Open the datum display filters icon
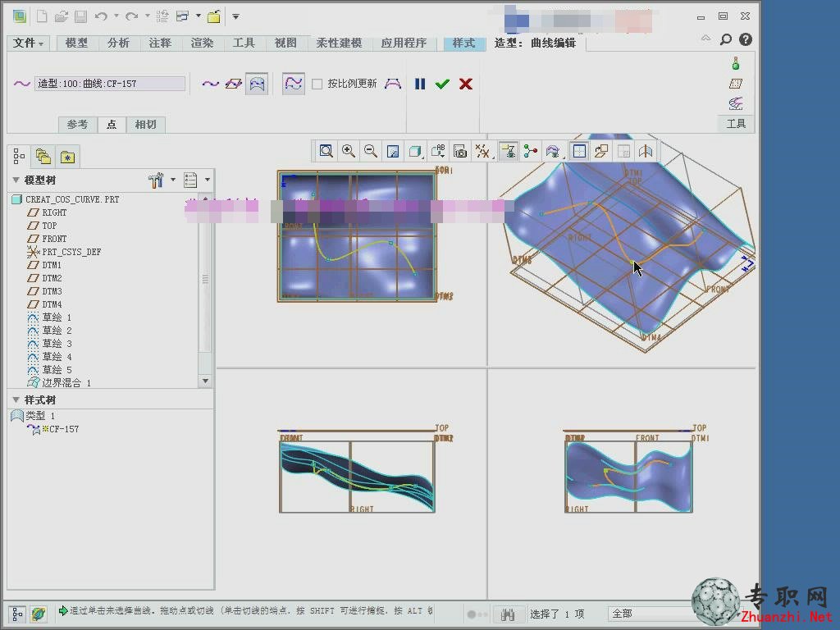The image size is (840, 630). point(482,151)
